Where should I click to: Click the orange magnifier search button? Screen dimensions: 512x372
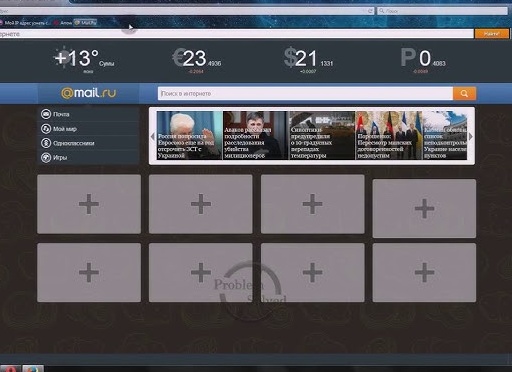pyautogui.click(x=464, y=94)
